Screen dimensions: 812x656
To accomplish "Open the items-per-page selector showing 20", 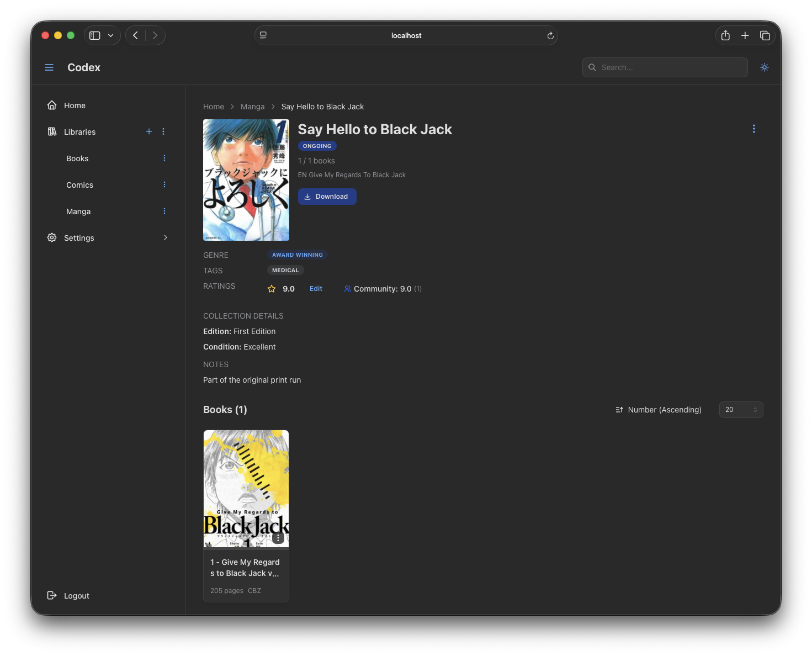I will [741, 409].
